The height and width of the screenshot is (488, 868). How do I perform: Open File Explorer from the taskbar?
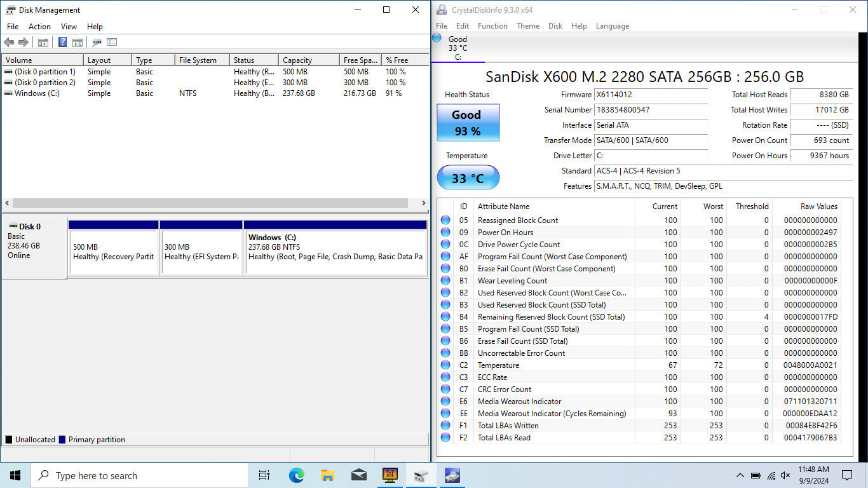pyautogui.click(x=327, y=475)
